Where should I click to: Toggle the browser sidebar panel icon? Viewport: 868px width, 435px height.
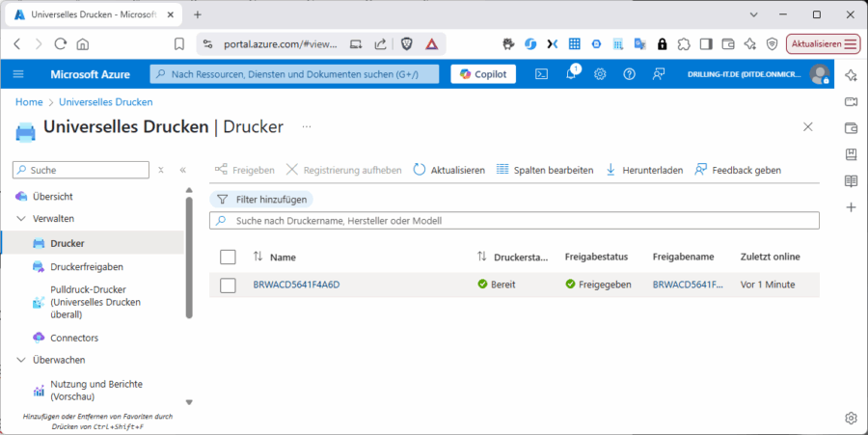706,44
